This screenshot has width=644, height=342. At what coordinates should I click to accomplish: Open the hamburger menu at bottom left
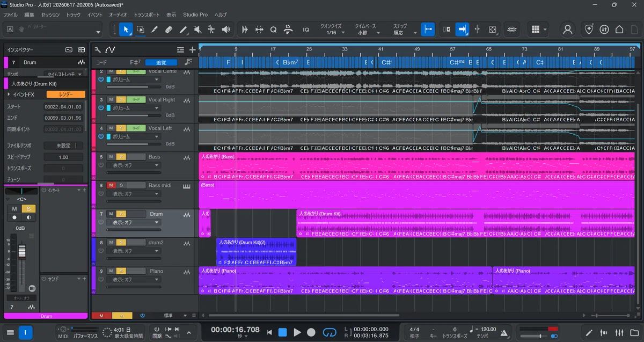pos(10,332)
